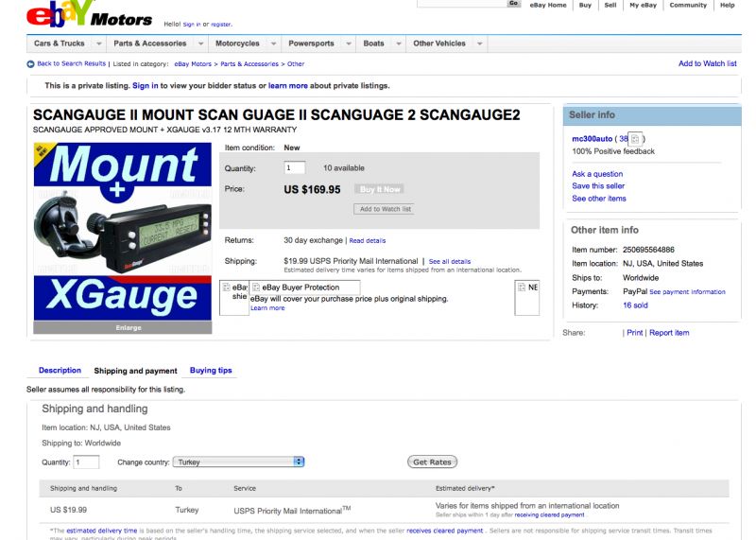This screenshot has width=756, height=540.
Task: Click the back arrow icon beside Search Results
Action: point(30,64)
